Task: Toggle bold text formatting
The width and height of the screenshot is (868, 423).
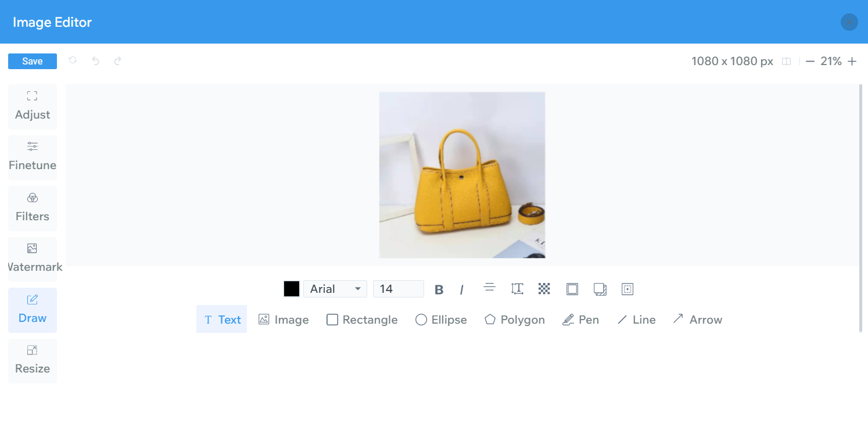Action: tap(439, 289)
